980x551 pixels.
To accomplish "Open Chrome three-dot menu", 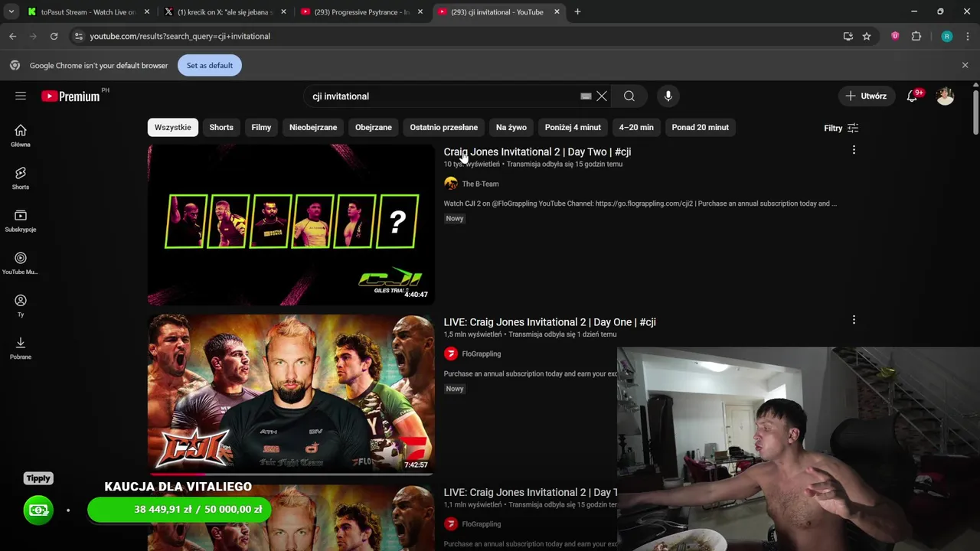I will tap(968, 36).
